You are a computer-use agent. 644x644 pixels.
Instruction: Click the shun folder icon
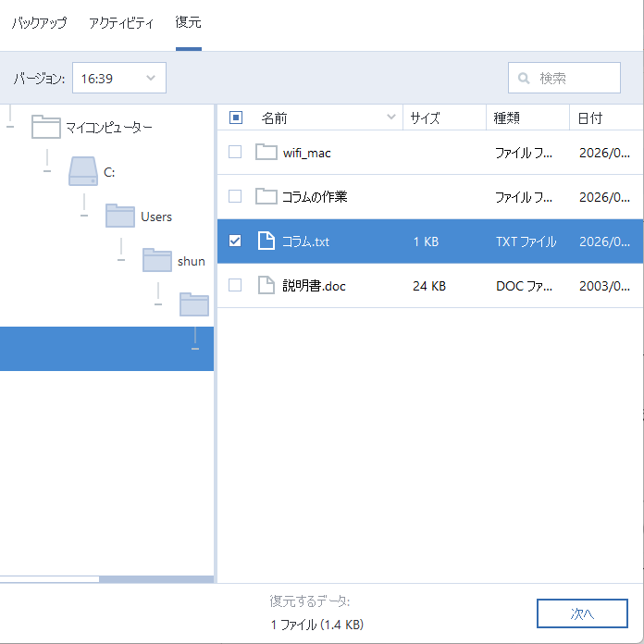[157, 260]
